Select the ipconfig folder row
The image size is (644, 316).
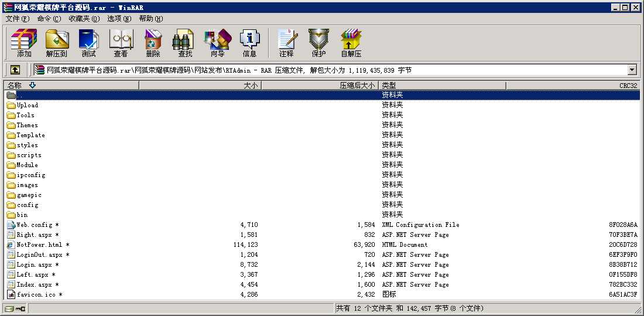322,175
